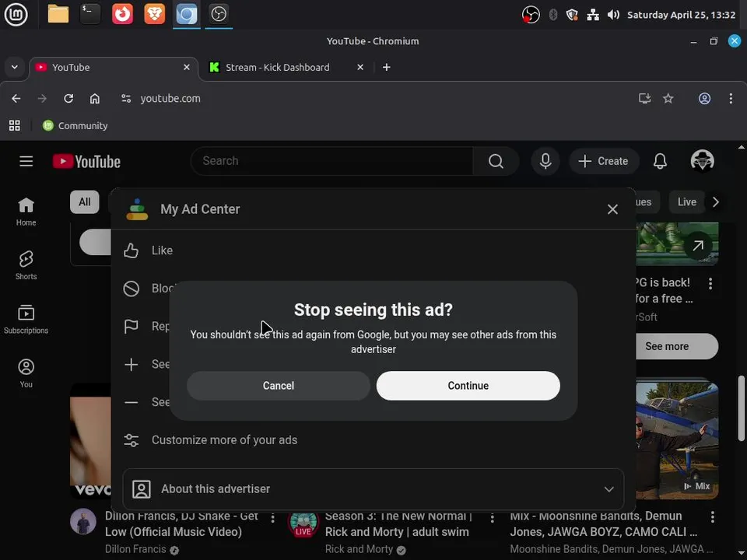
Task: Click the Block ad icon
Action: pyautogui.click(x=131, y=289)
